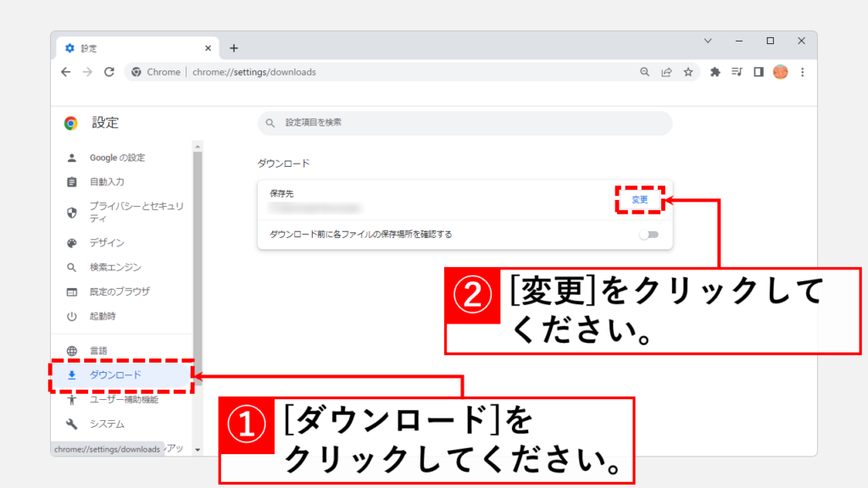This screenshot has height=488, width=868.
Task: Click the globe icon for 言語
Action: 71,351
